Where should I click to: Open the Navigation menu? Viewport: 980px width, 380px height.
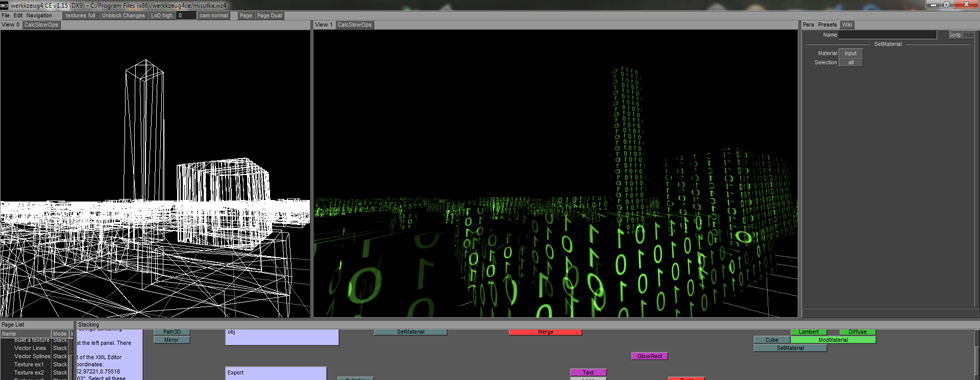click(x=39, y=15)
